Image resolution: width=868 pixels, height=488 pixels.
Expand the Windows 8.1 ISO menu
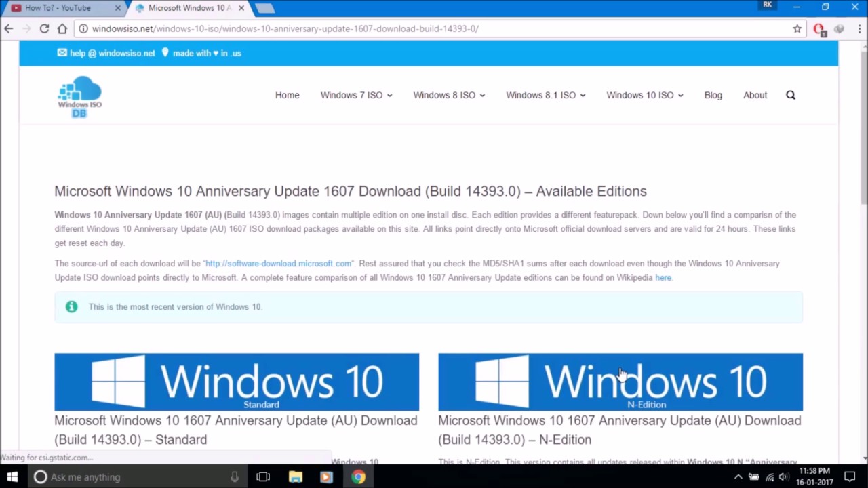pos(545,95)
